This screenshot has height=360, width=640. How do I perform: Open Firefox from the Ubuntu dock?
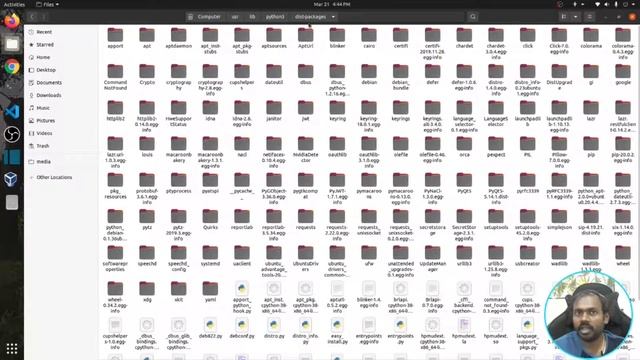(x=12, y=20)
